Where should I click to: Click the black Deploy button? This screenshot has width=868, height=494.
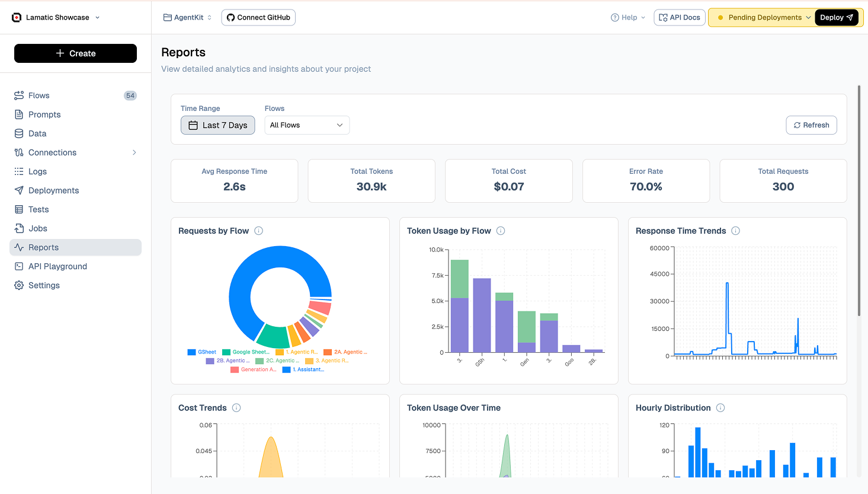click(837, 17)
